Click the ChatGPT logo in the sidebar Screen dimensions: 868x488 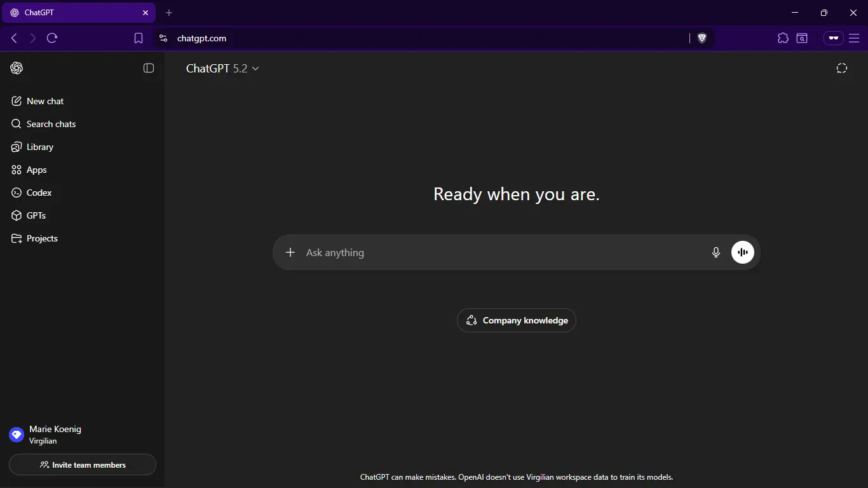point(17,68)
